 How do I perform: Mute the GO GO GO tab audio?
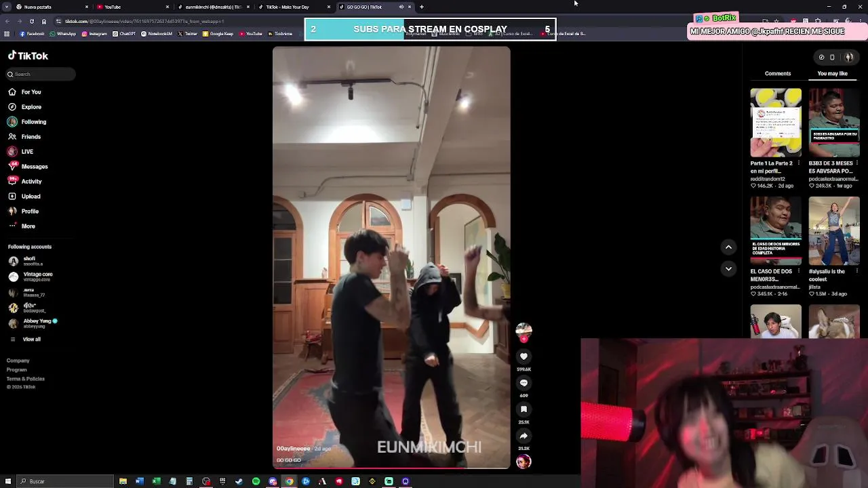[401, 7]
